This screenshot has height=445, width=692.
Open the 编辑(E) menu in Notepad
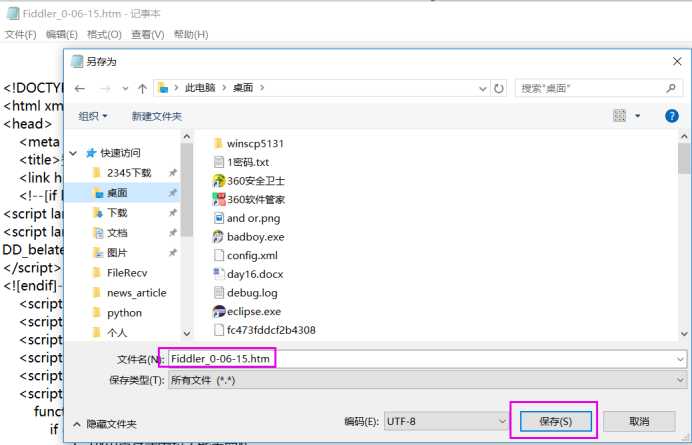(62, 34)
